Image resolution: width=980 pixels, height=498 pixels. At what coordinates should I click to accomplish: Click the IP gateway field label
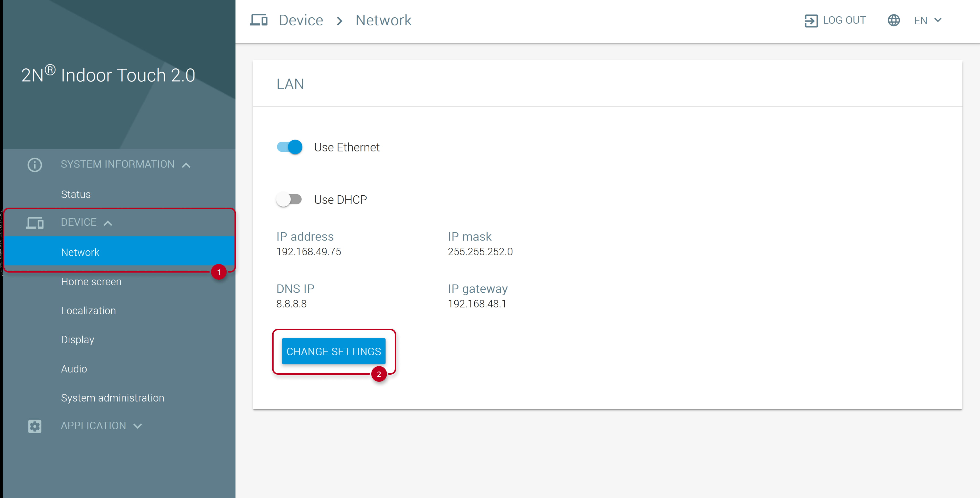[x=478, y=289]
